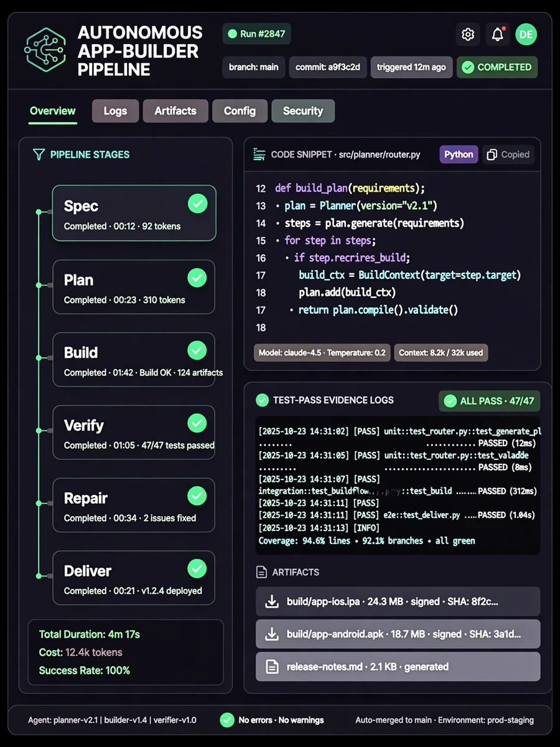The image size is (560, 747).
Task: Select the Deliver stage card
Action: [134, 578]
